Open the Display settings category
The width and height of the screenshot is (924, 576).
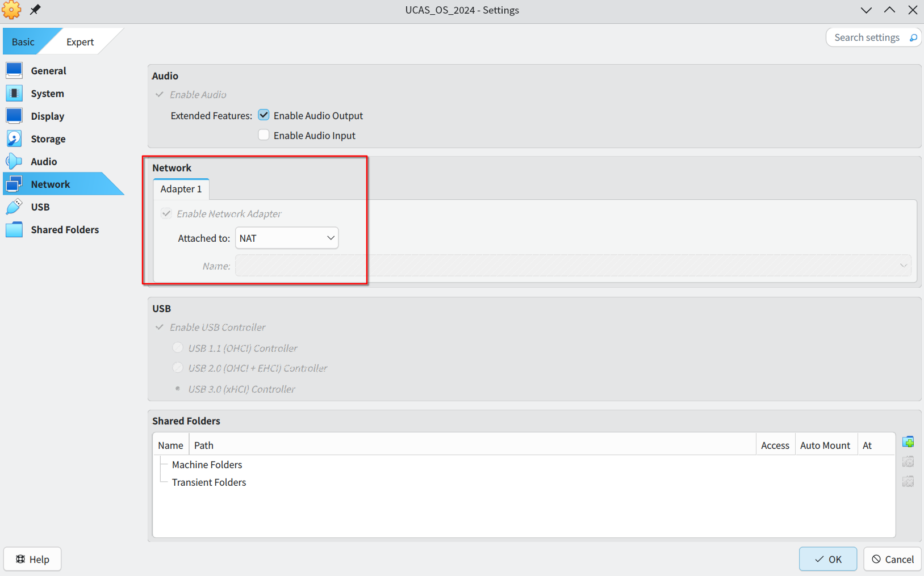[x=48, y=116]
